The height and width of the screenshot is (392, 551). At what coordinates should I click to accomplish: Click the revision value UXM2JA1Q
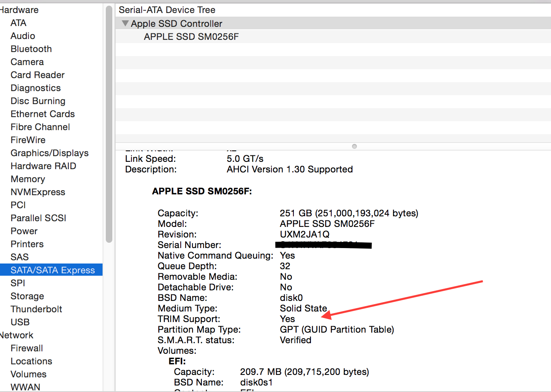tap(305, 234)
